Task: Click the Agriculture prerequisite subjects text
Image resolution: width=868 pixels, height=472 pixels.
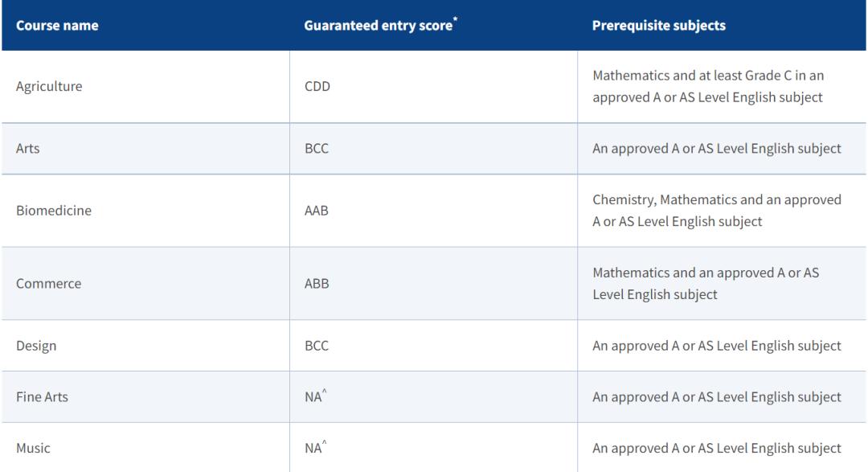Action: click(x=708, y=87)
